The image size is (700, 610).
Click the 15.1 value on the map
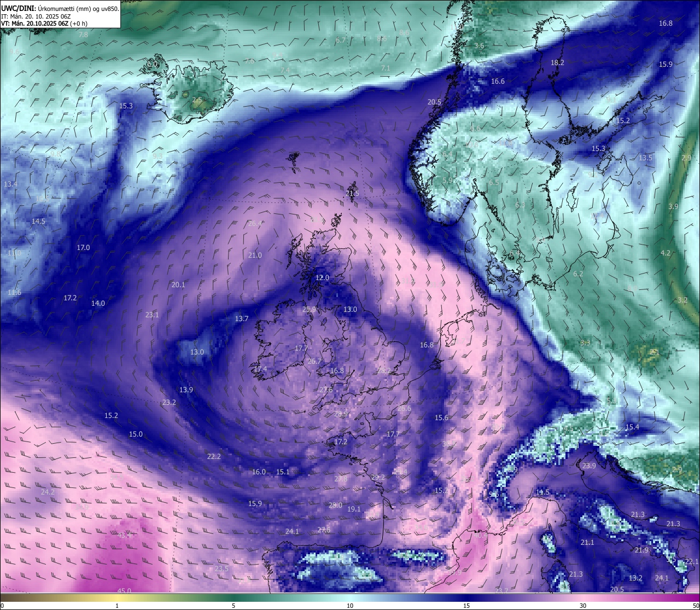(x=283, y=472)
